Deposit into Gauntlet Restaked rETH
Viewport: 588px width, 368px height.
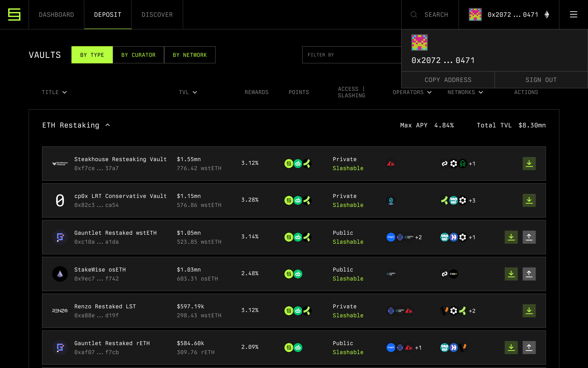(511, 348)
